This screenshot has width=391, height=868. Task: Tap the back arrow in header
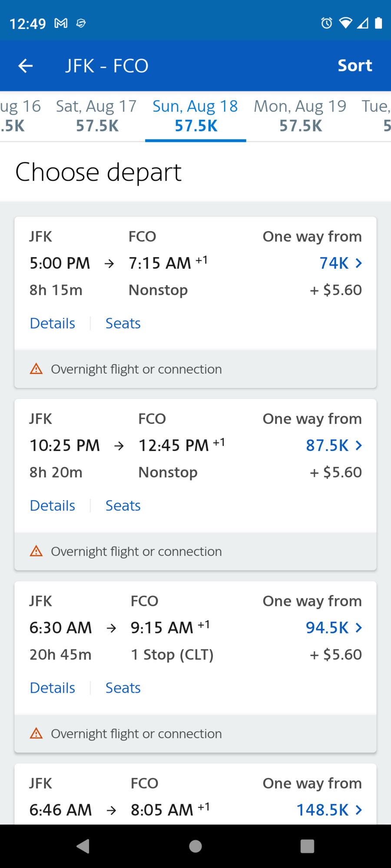pos(26,66)
